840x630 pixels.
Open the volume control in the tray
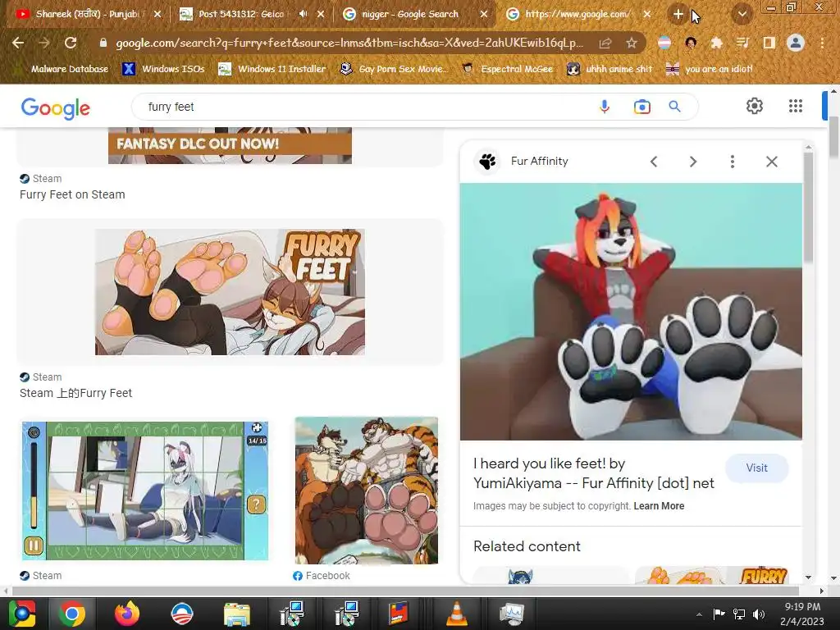759,614
